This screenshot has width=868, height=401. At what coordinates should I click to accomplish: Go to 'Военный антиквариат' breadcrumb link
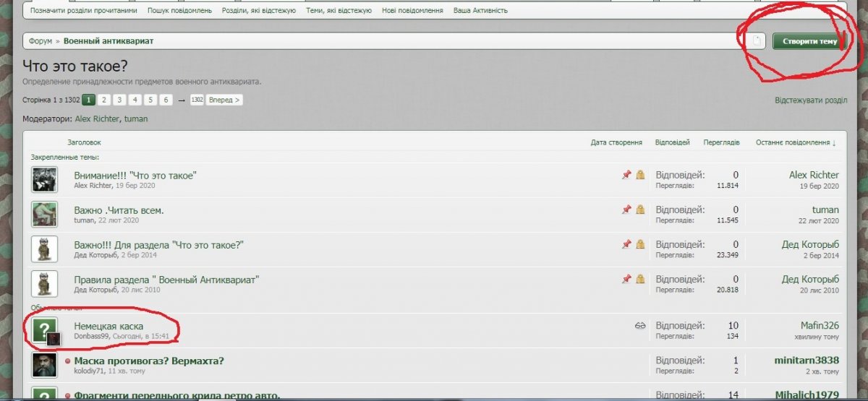(109, 41)
